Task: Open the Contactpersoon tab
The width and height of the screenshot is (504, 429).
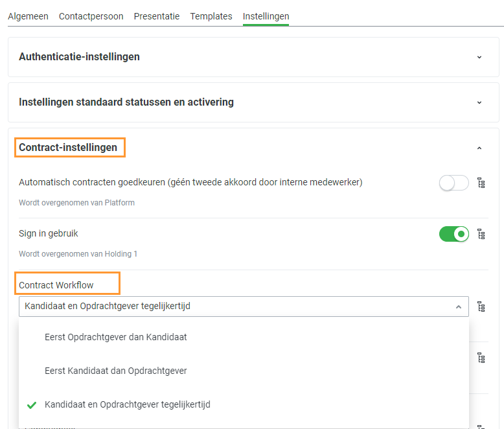Action: click(x=91, y=16)
